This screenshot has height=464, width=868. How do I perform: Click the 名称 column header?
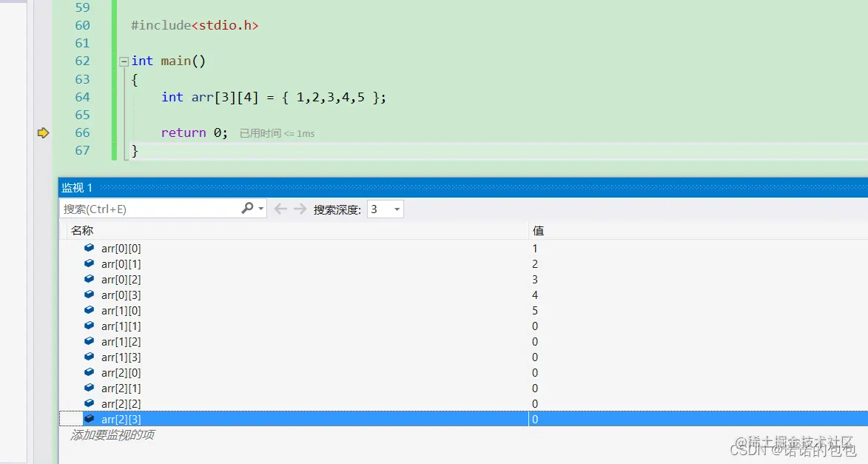click(82, 230)
